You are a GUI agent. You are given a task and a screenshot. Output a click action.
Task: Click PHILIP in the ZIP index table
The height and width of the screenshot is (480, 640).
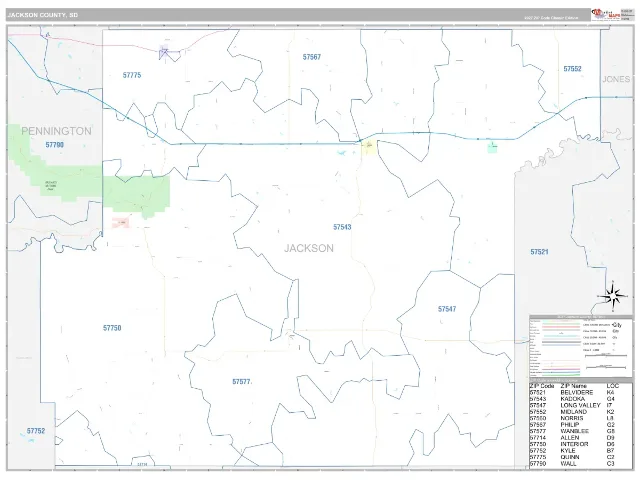click(570, 425)
